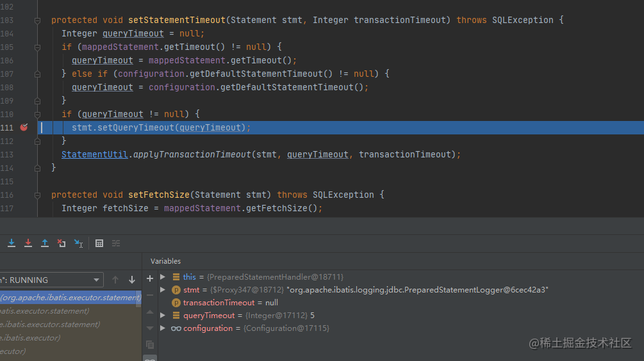Screen dimensions: 644x361
Task: Click the Run to Cursor icon
Action: pos(78,243)
